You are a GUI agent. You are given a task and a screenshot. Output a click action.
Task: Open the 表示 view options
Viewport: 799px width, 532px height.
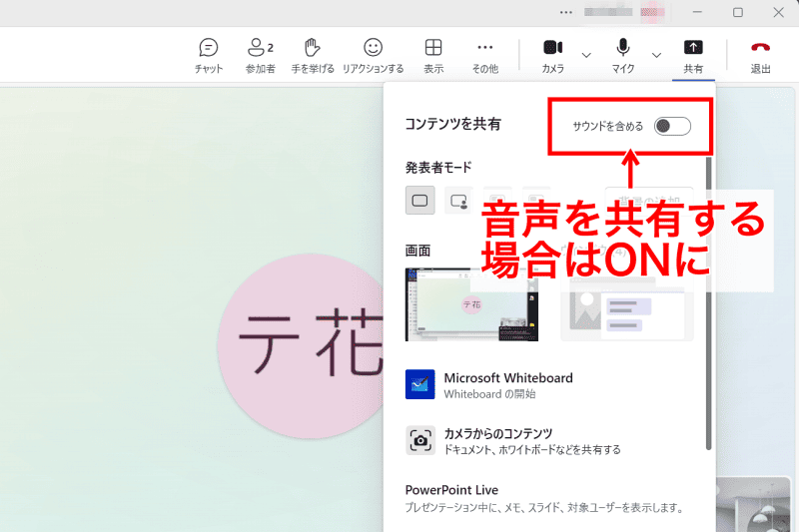tap(433, 55)
